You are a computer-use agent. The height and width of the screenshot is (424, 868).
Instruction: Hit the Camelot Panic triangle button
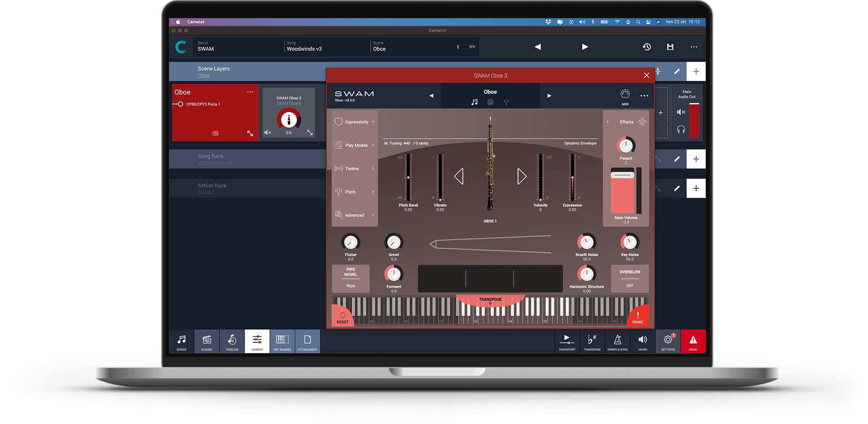point(693,341)
